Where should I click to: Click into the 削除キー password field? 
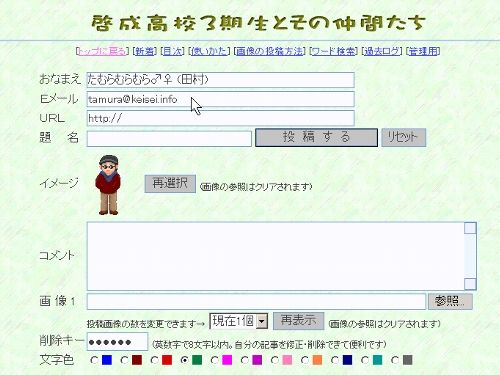pos(117,342)
